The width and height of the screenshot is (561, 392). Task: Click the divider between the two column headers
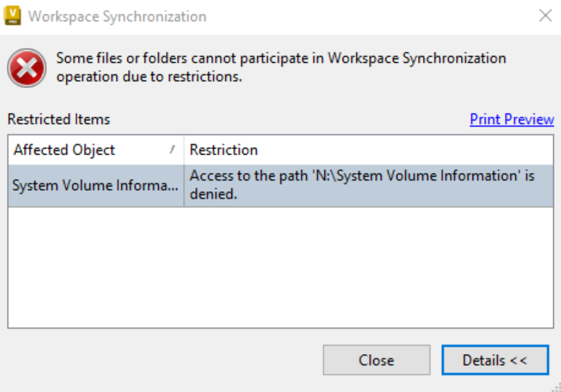pyautogui.click(x=184, y=150)
